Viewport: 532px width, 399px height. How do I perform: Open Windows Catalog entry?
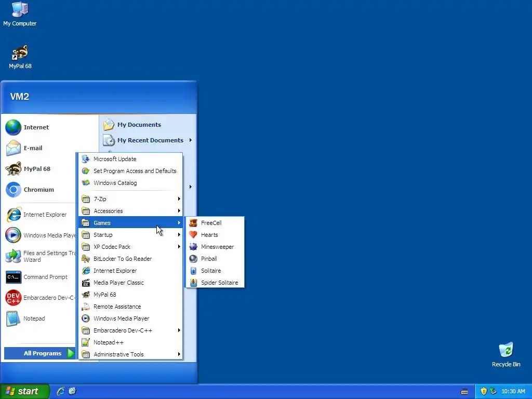click(x=130, y=183)
